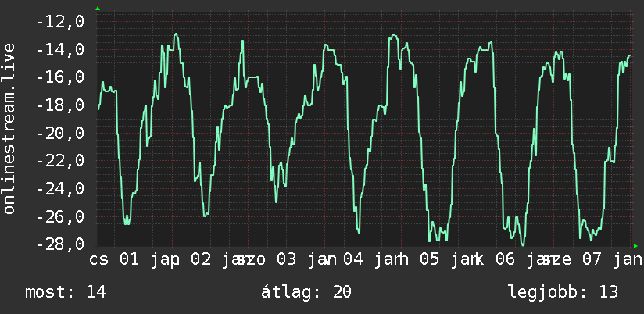Click the 'átlag: 20' average value
Viewport: 644px width, 314px height.
(x=306, y=292)
